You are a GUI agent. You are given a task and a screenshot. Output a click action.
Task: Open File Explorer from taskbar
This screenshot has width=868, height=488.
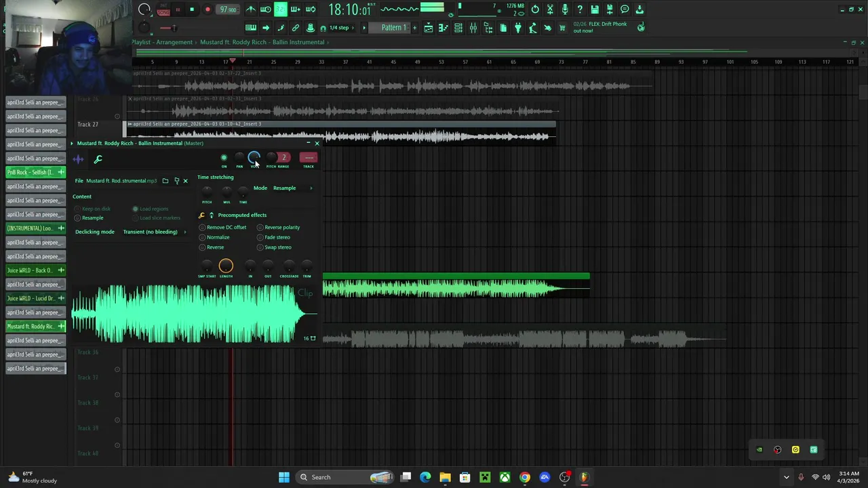(x=445, y=477)
